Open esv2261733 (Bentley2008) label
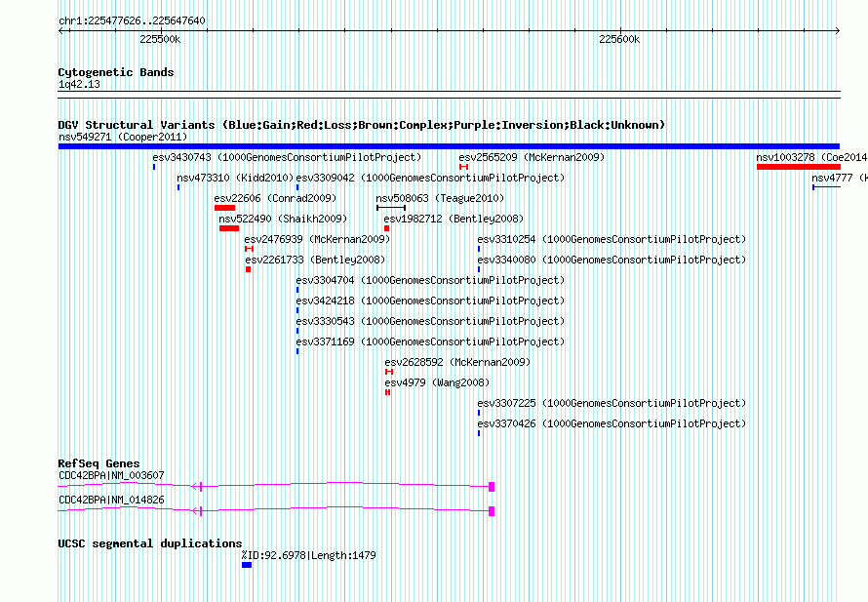 tap(315, 260)
